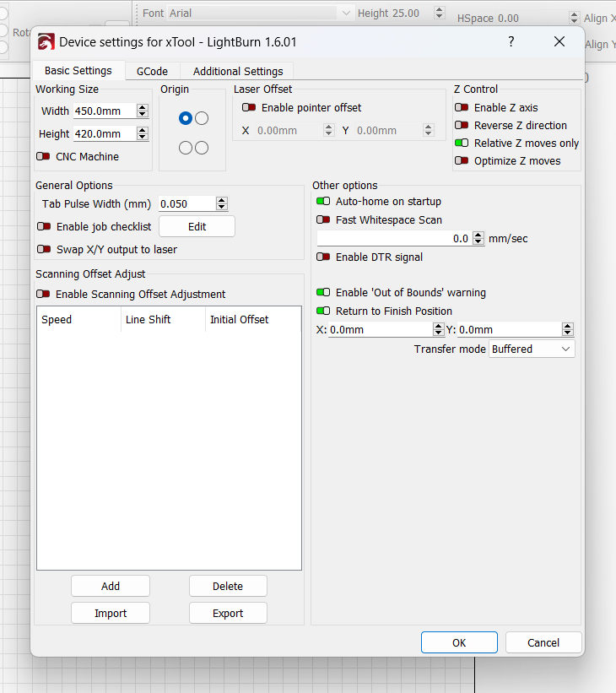Click the Initial Offset column header
616x693 pixels.
pyautogui.click(x=253, y=320)
